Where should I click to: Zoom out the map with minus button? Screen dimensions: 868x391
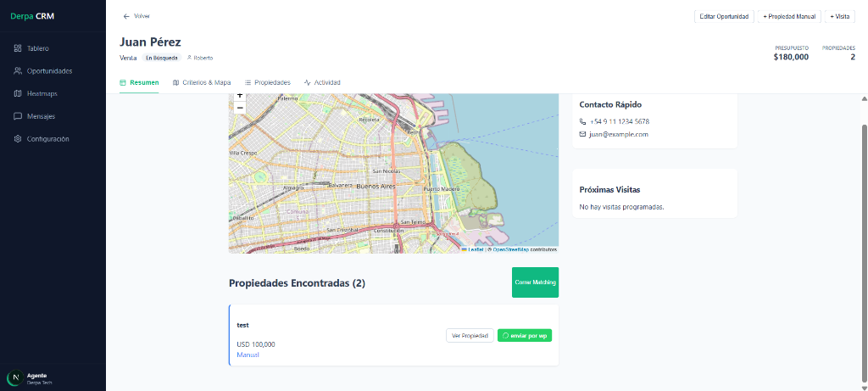(240, 108)
